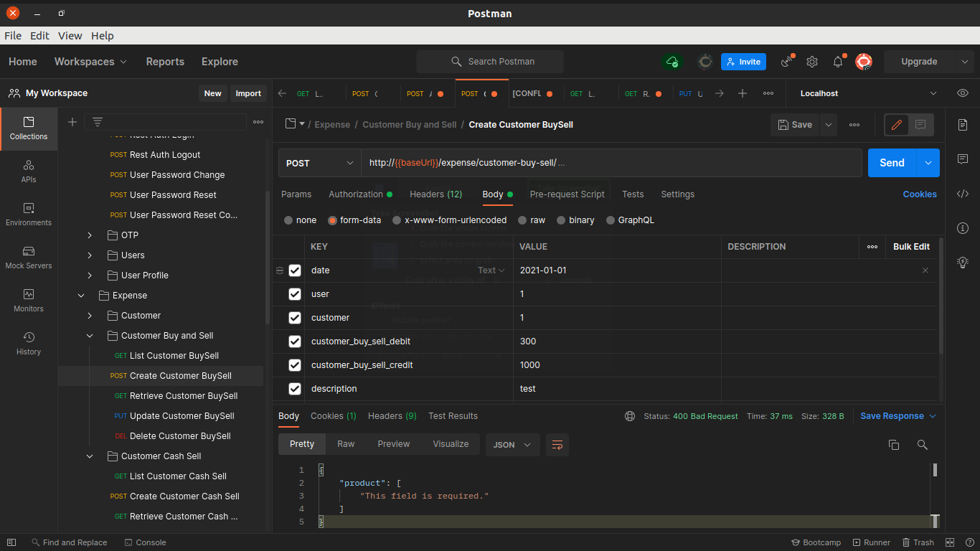Screen dimensions: 980x551
Task: Collapse the Expense folder
Action: [81, 296]
